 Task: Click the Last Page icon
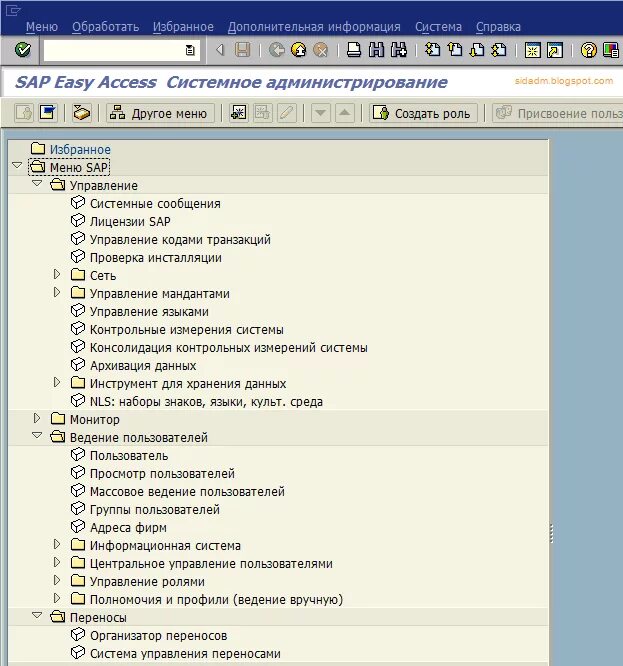coord(499,50)
